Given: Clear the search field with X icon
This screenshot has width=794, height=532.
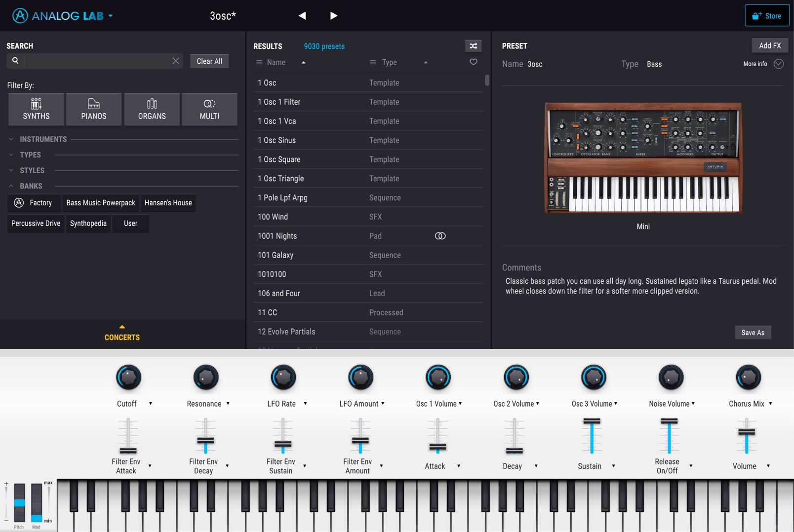Looking at the screenshot, I should pyautogui.click(x=176, y=61).
